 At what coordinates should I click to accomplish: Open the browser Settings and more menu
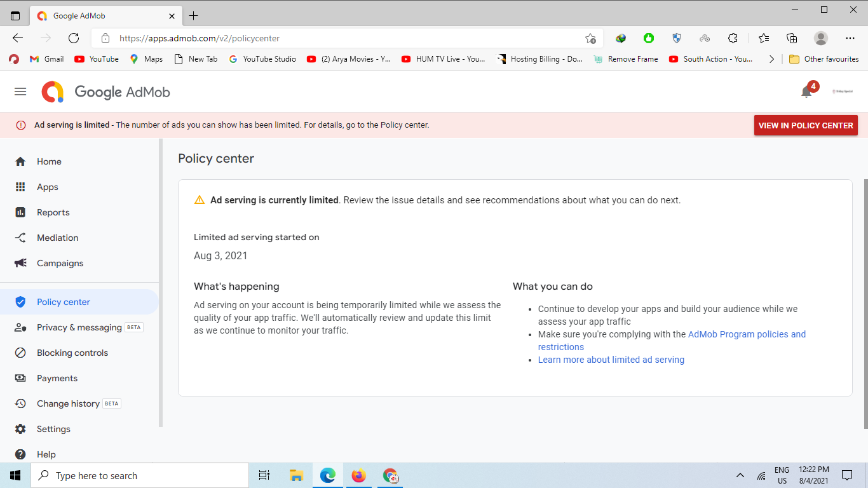click(x=850, y=38)
